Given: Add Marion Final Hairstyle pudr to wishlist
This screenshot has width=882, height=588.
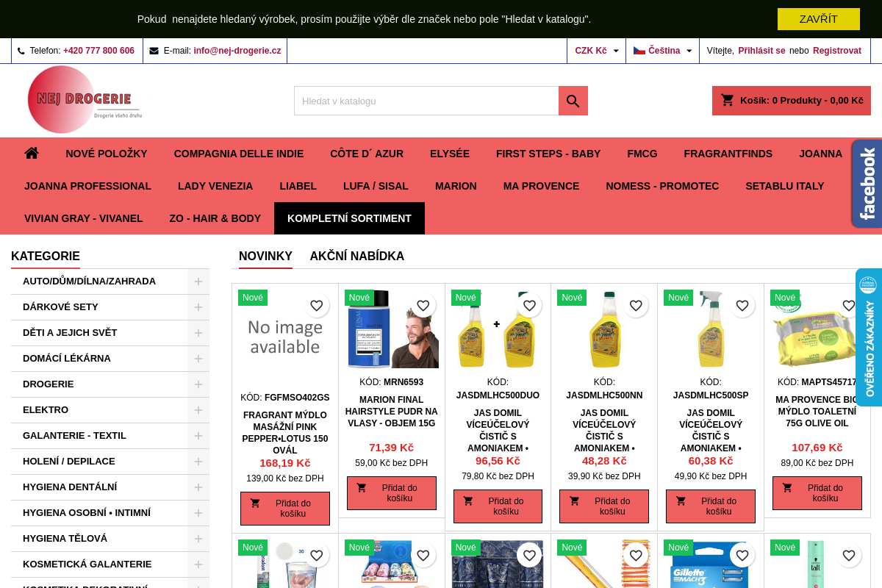Looking at the screenshot, I should [423, 306].
